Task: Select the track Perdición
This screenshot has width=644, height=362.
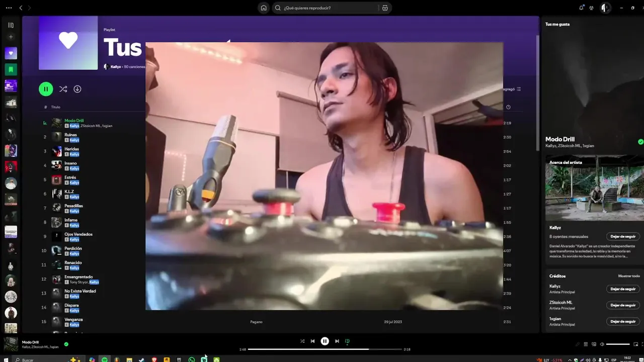Action: coord(73,248)
